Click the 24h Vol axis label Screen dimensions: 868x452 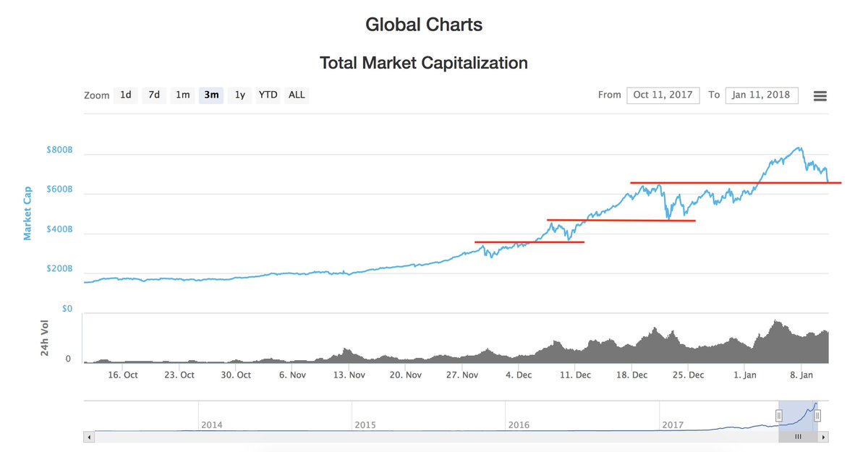click(x=46, y=337)
